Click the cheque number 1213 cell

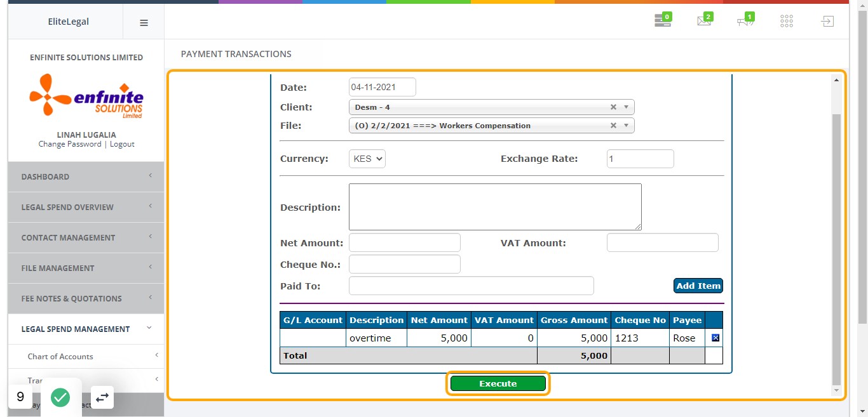pos(640,338)
